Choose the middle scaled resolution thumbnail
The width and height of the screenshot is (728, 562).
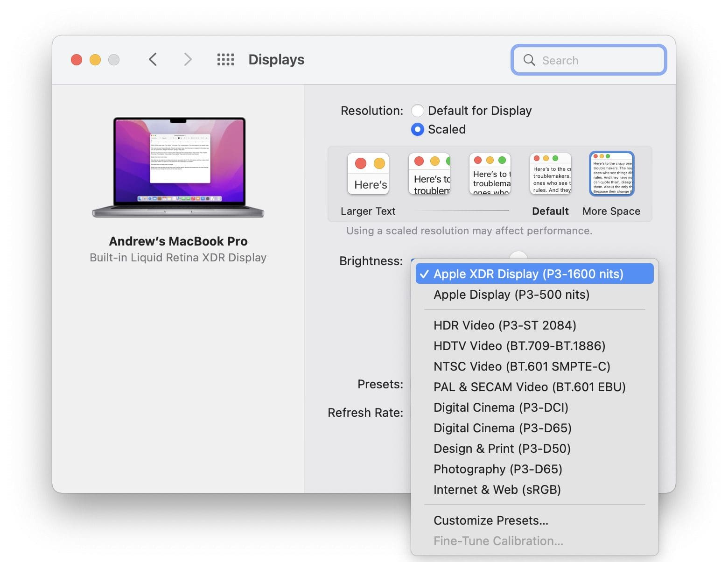coord(490,174)
